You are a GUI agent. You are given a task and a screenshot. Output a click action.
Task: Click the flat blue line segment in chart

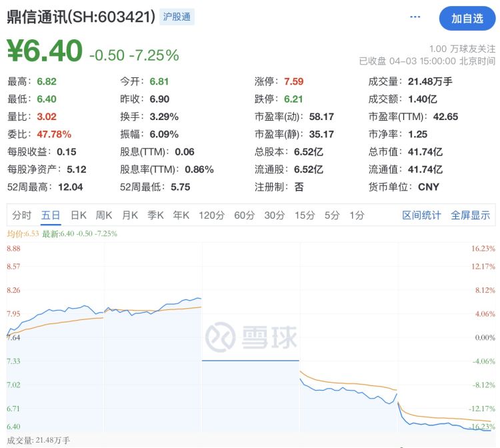click(251, 361)
